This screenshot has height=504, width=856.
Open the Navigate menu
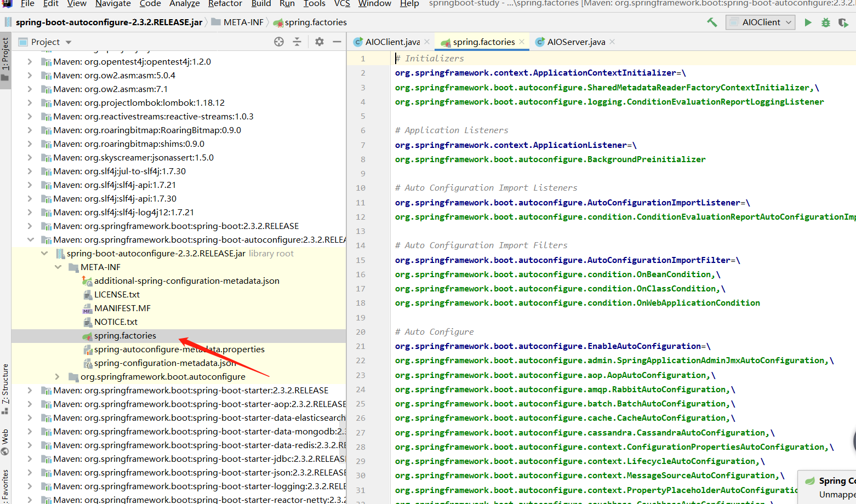113,3
